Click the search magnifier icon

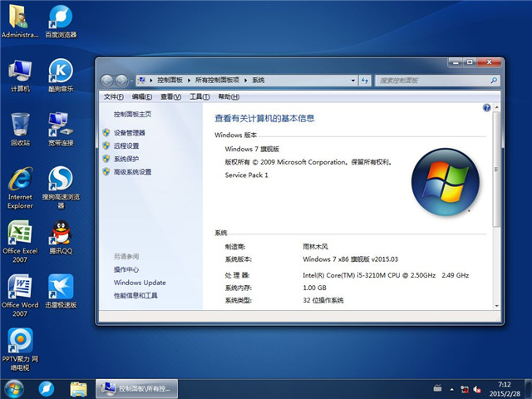pyautogui.click(x=494, y=81)
